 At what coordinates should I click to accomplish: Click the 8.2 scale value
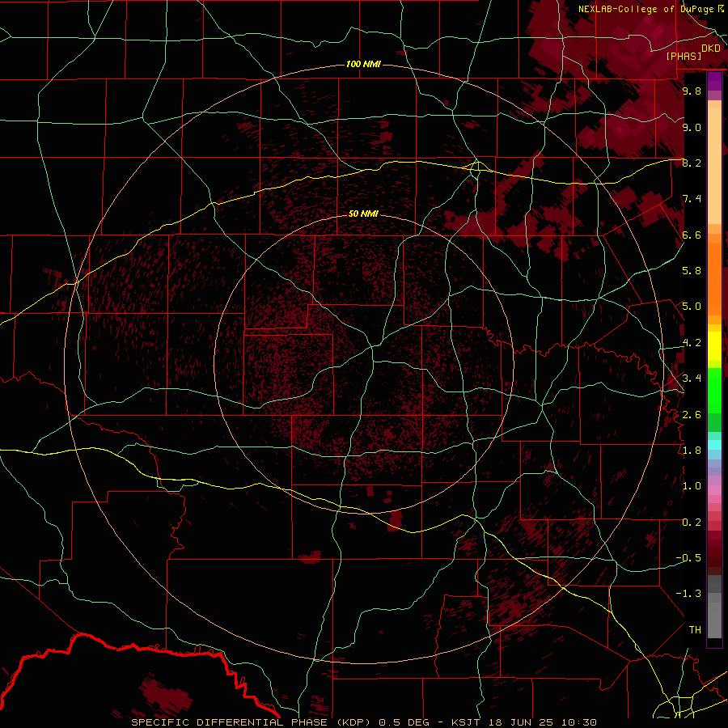[x=692, y=163]
